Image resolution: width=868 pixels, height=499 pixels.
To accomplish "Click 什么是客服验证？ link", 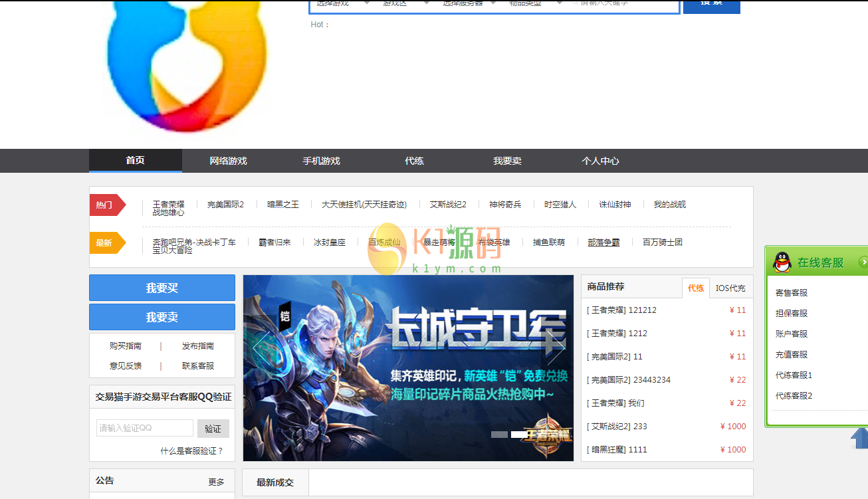I will point(192,451).
